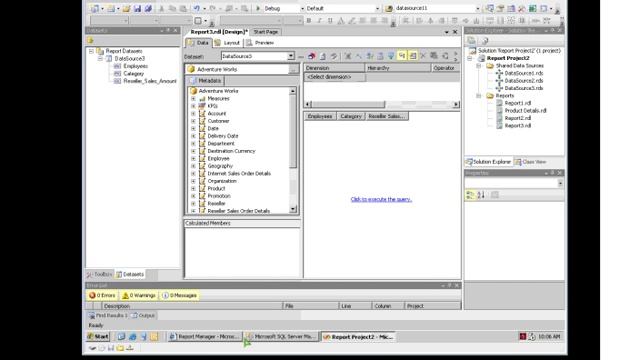The width and height of the screenshot is (640, 360).
Task: Click the metadata tree scroll down arrow
Action: tap(293, 209)
